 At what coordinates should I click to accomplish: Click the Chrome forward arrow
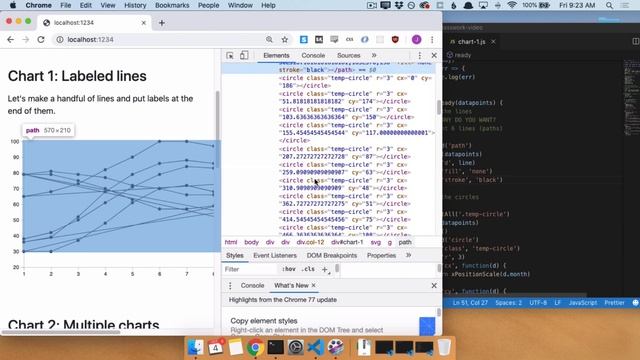(x=26, y=40)
